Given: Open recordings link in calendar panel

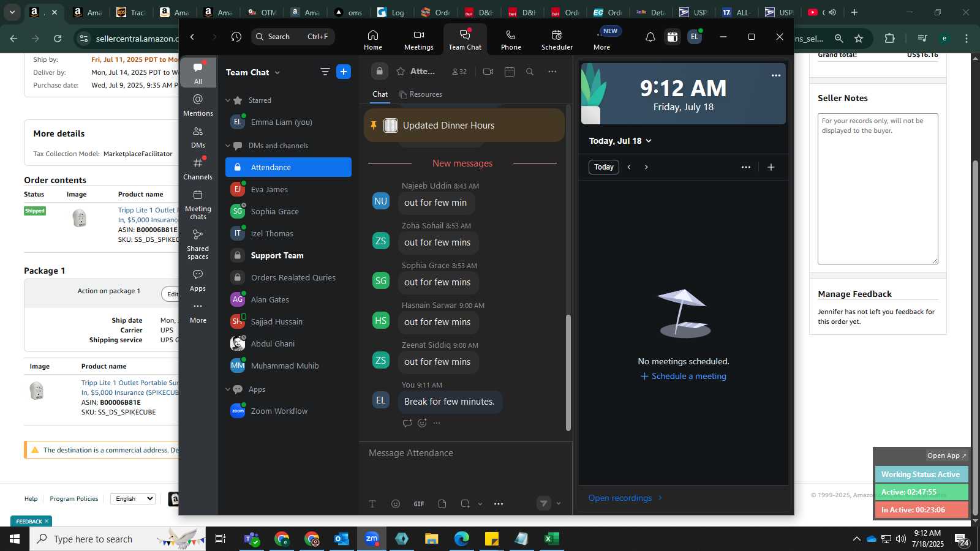Looking at the screenshot, I should (625, 498).
